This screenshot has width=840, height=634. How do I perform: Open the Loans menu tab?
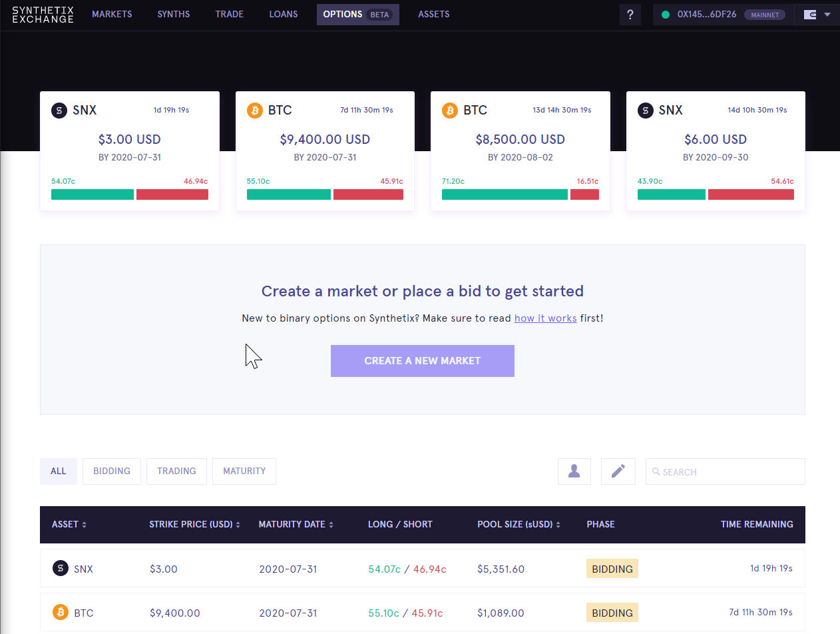pos(284,15)
